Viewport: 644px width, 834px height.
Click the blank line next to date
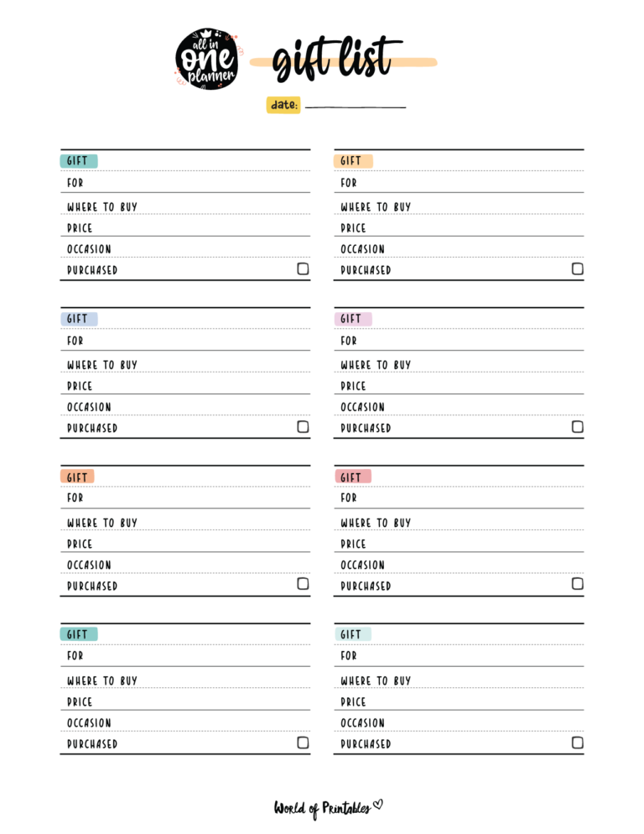[355, 106]
